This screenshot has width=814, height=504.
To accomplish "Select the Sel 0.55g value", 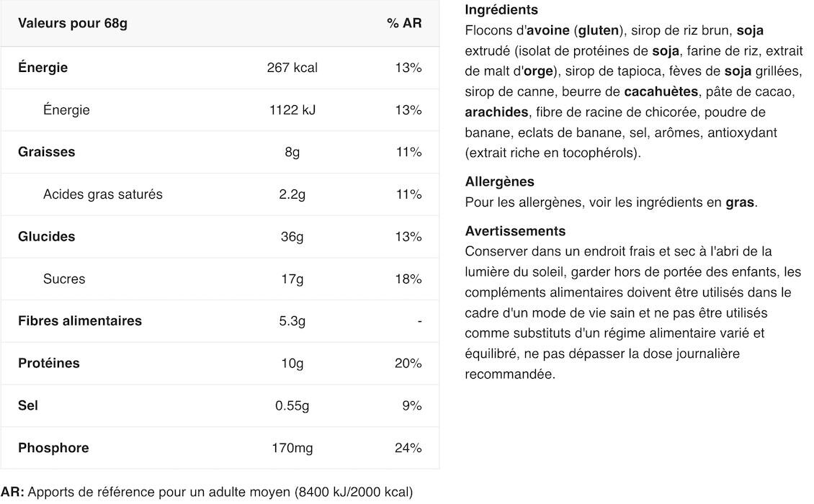I will (292, 406).
